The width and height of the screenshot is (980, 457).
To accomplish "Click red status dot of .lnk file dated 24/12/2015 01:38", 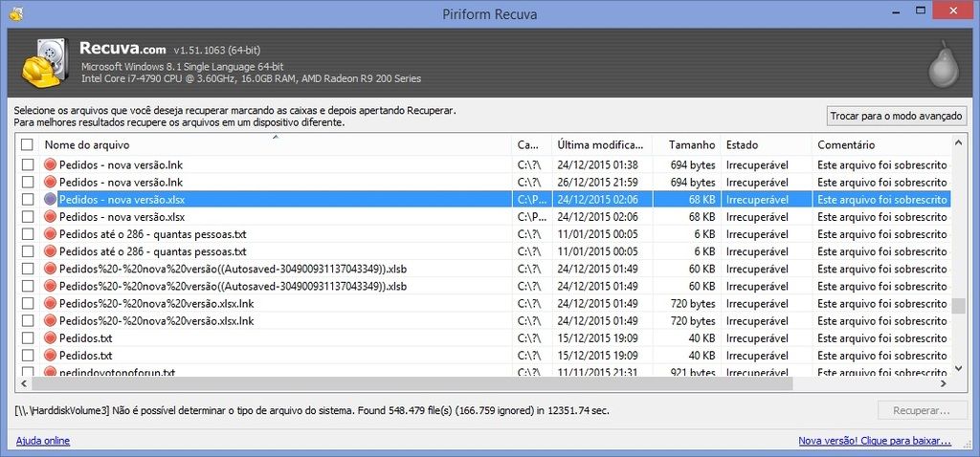I will 51,164.
